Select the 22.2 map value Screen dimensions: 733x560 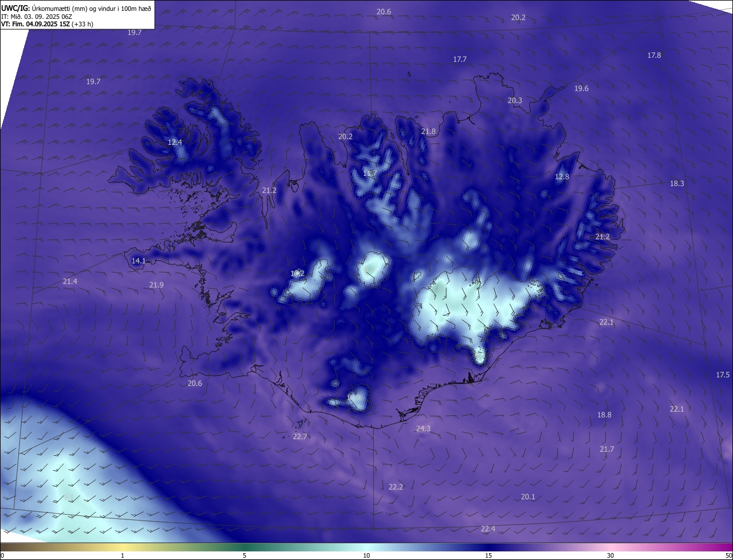396,487
